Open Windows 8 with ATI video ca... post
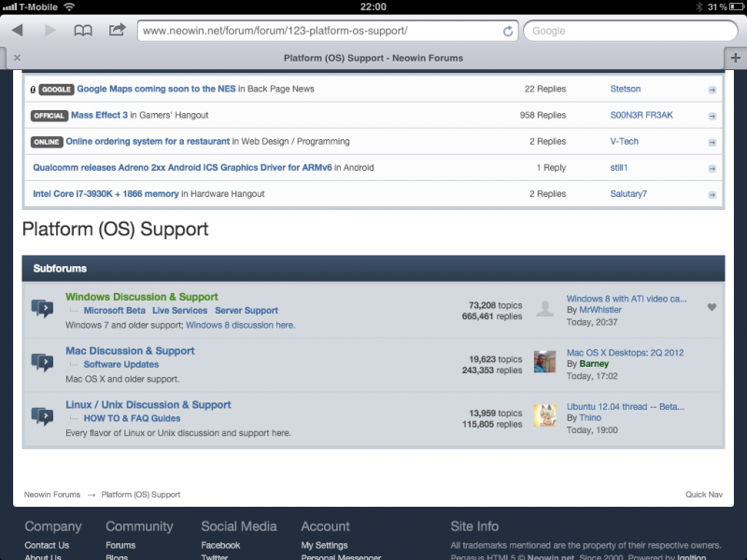The image size is (747, 560). click(627, 299)
